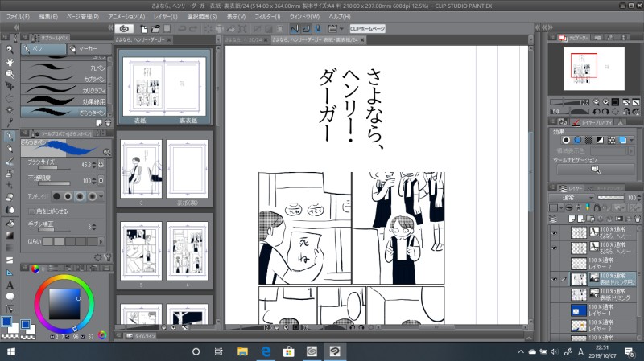Click navigator zoom out icon
Image resolution: width=644 pixels, height=361 pixels.
[x=597, y=102]
